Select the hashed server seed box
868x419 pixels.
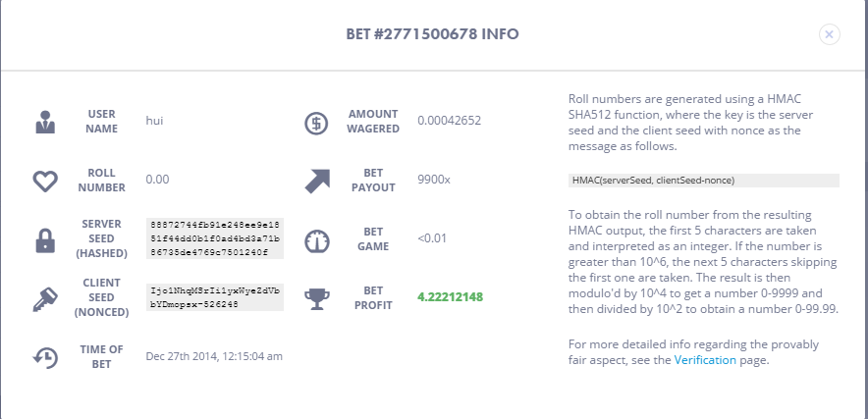(x=215, y=238)
